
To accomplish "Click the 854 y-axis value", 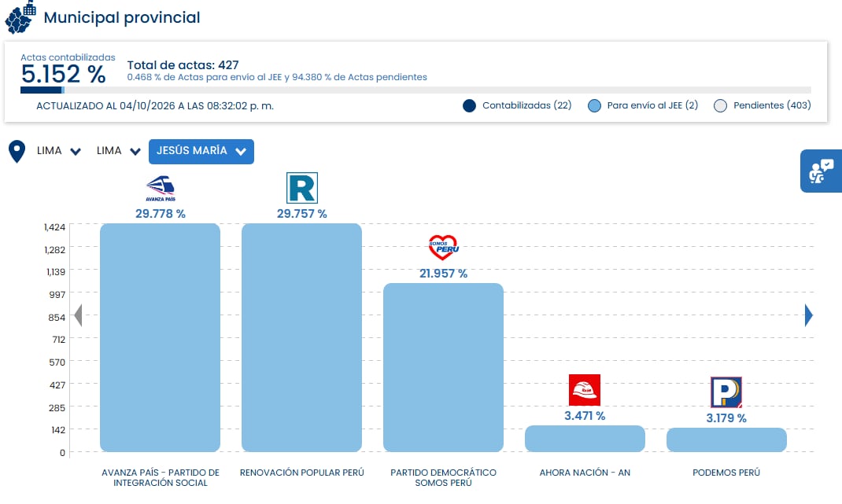I will click(x=57, y=318).
